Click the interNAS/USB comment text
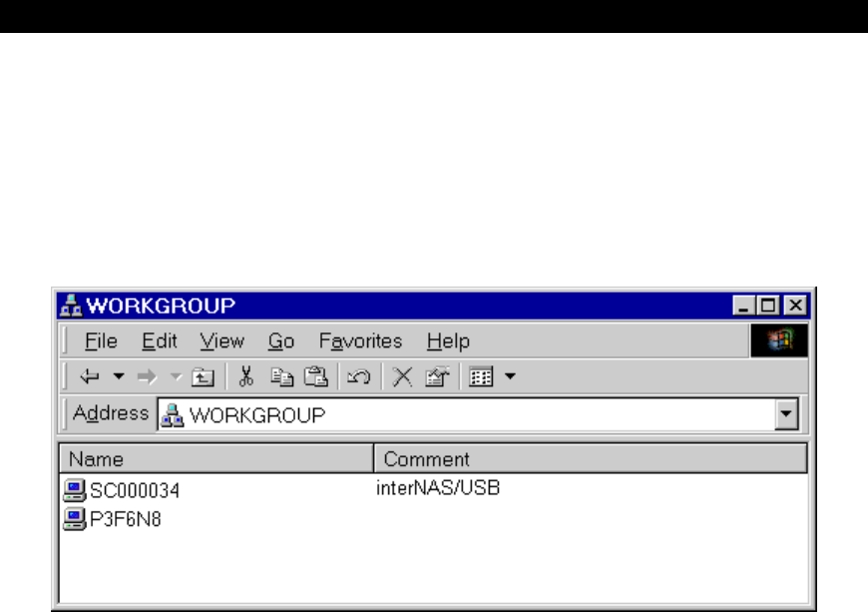Screen dimensions: 868x612 [x=438, y=488]
